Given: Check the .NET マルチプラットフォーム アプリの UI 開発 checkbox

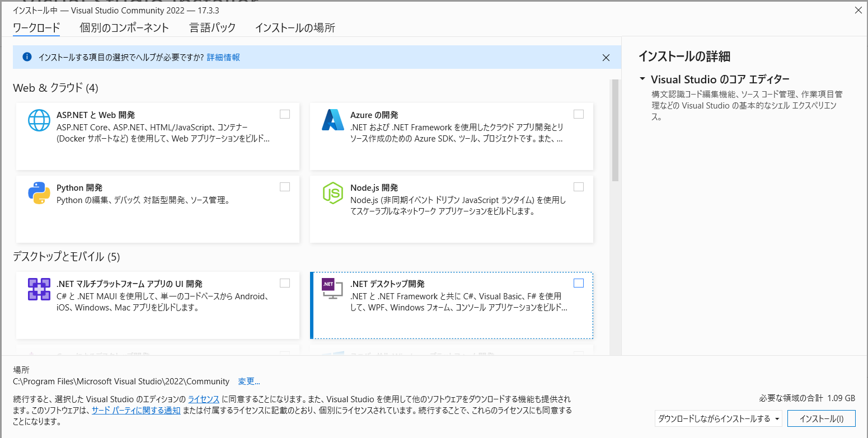Looking at the screenshot, I should click(285, 283).
